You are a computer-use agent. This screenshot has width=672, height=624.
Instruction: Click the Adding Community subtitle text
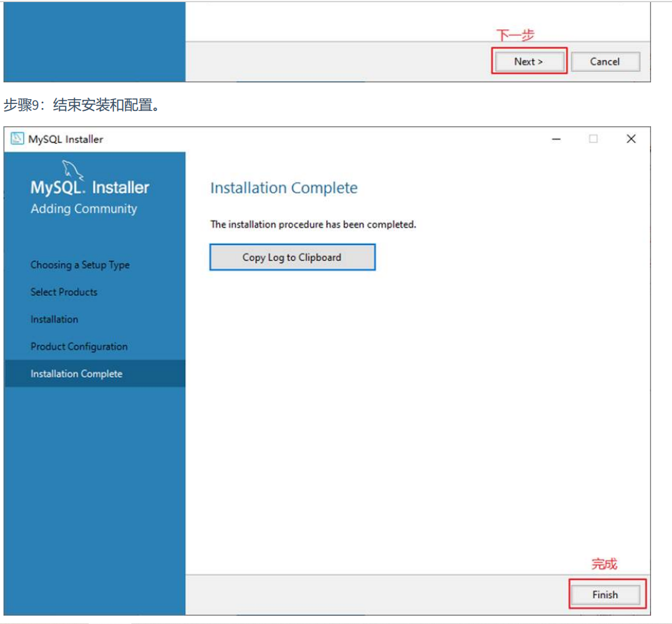point(84,209)
